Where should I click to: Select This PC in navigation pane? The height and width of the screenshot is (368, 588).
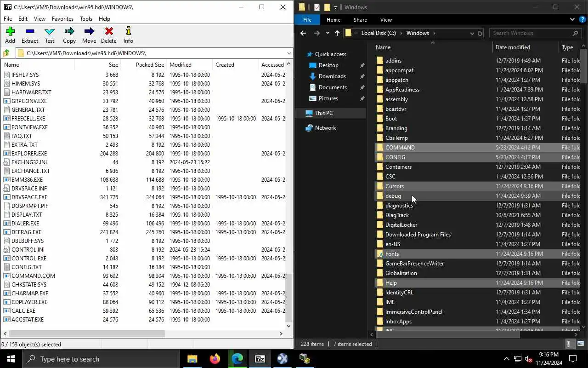point(324,113)
